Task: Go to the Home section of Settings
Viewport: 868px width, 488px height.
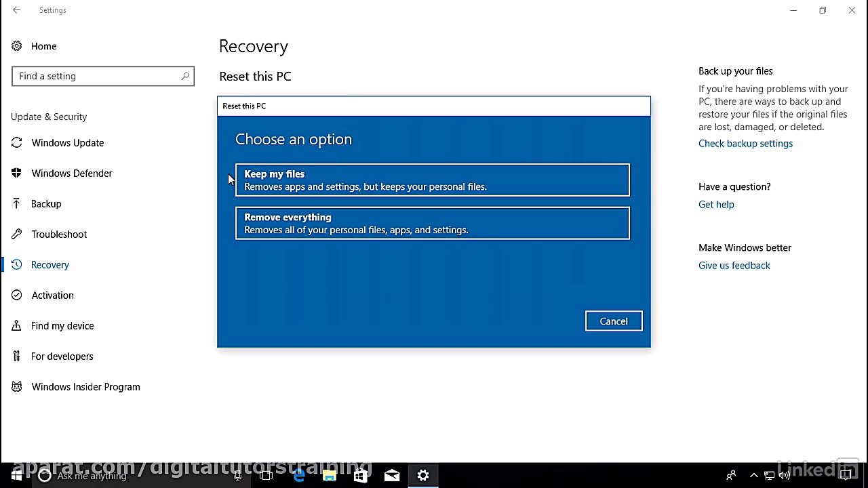Action: [43, 45]
